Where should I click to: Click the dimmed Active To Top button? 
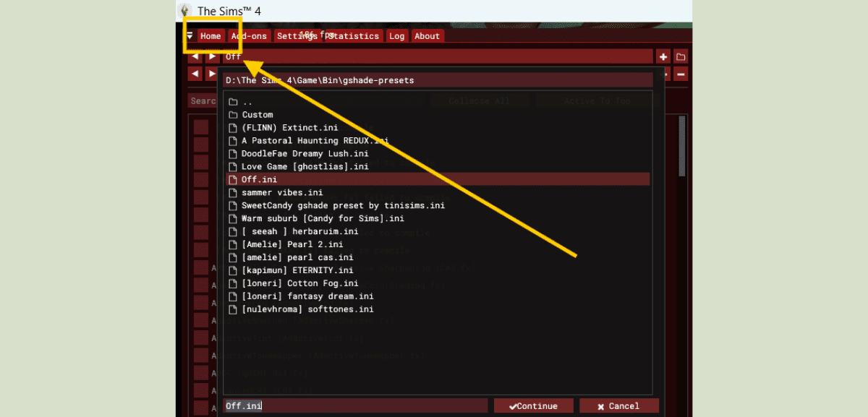click(x=597, y=101)
